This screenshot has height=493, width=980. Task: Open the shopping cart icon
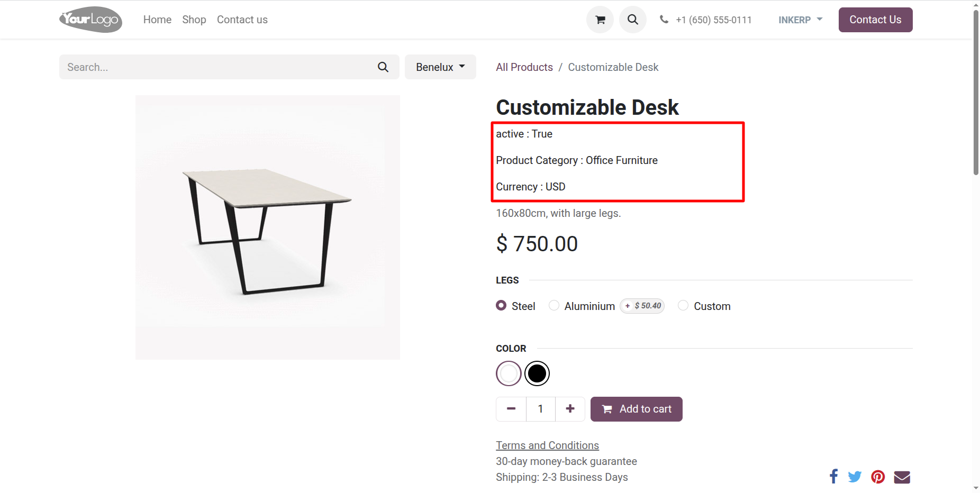[600, 20]
